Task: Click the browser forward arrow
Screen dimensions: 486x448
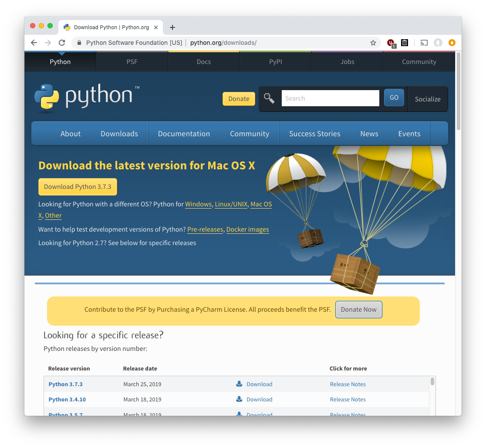Action: [48, 43]
